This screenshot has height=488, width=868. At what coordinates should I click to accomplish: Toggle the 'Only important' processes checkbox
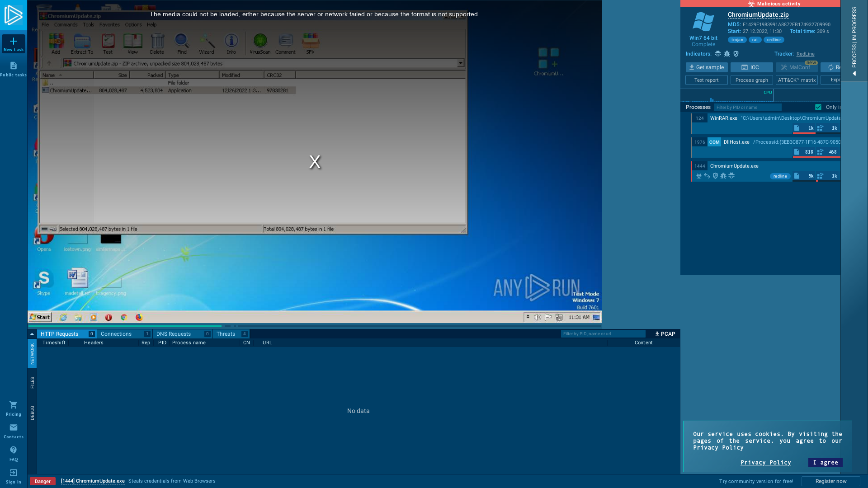click(x=818, y=107)
